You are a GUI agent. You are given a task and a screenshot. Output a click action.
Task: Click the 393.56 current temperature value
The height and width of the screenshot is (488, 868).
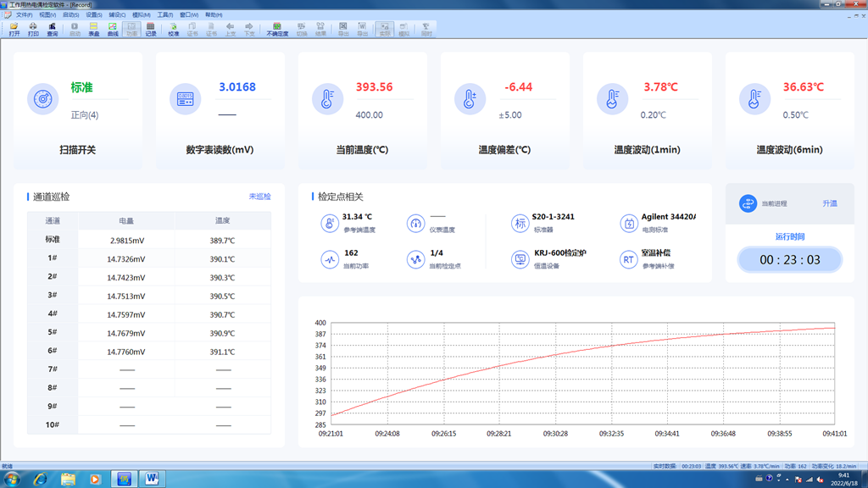point(374,87)
